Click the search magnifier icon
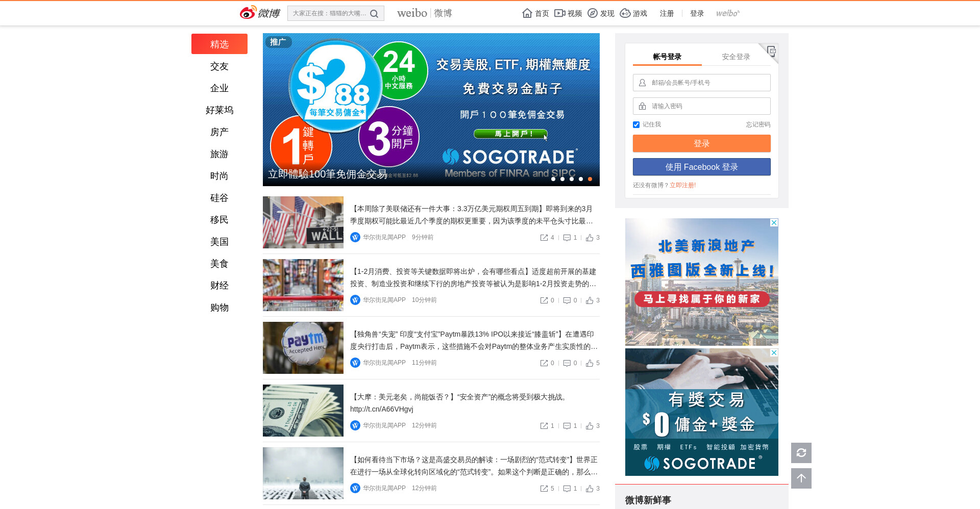 (x=374, y=14)
